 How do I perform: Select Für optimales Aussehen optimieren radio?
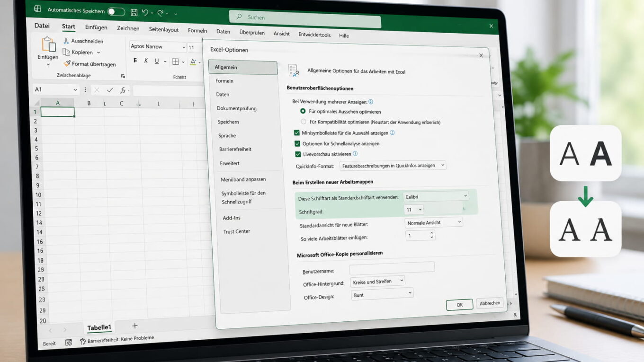[x=303, y=111]
